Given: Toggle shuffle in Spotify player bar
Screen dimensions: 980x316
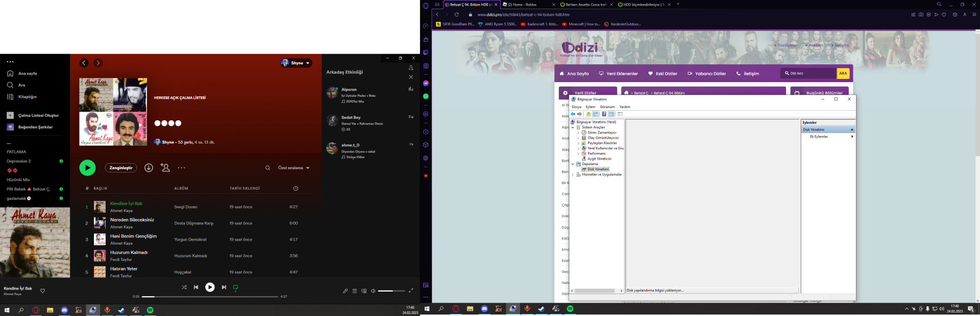Looking at the screenshot, I should pos(184,287).
